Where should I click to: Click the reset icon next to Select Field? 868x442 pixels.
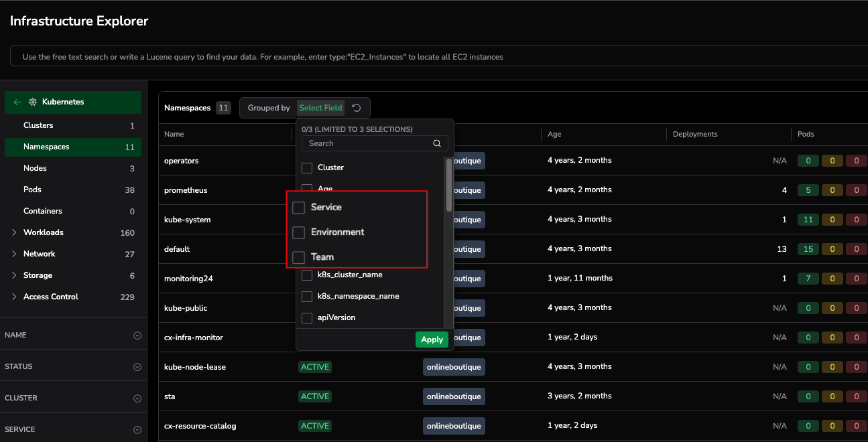357,108
